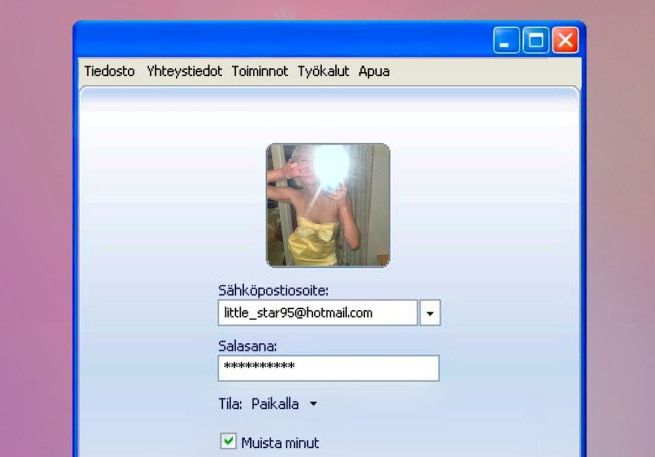Click the Salasana password field
Image resolution: width=655 pixels, height=457 pixels.
tap(329, 368)
